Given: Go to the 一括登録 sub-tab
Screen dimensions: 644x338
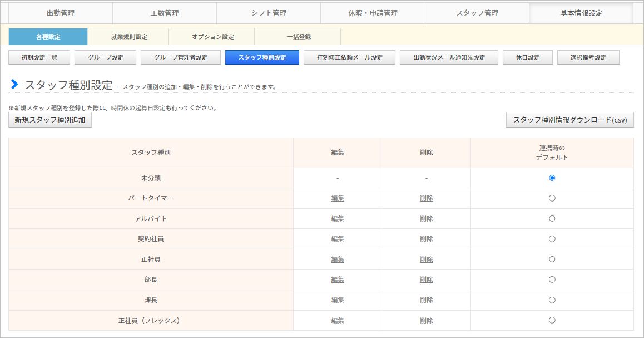Looking at the screenshot, I should [x=299, y=37].
